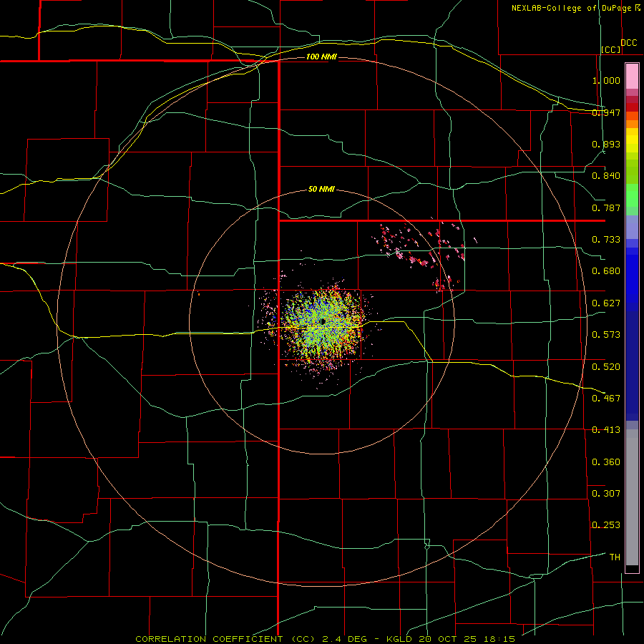Click the 0.467 scale value
The width and height of the screenshot is (644, 644).
click(x=606, y=399)
